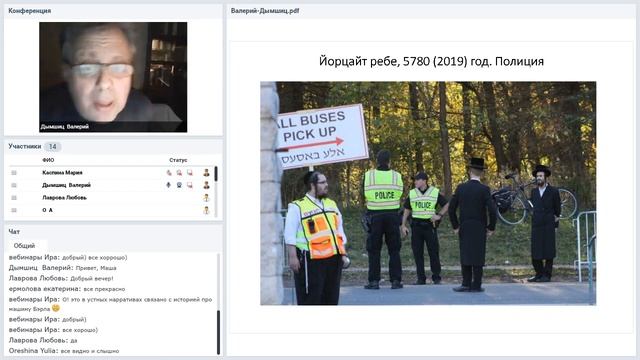This screenshot has width=640, height=360.
Task: Click the police photo on slide
Action: (x=428, y=193)
